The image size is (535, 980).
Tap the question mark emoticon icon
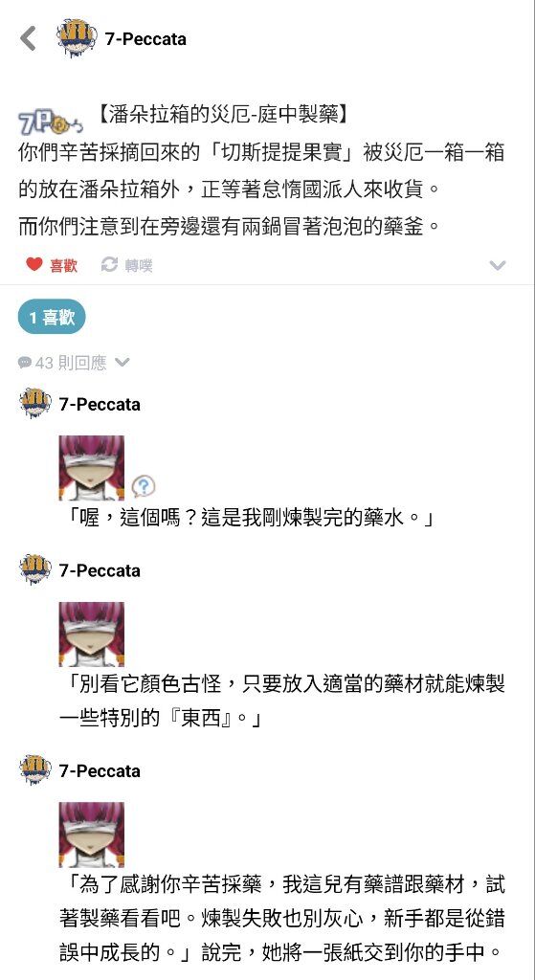[x=144, y=485]
